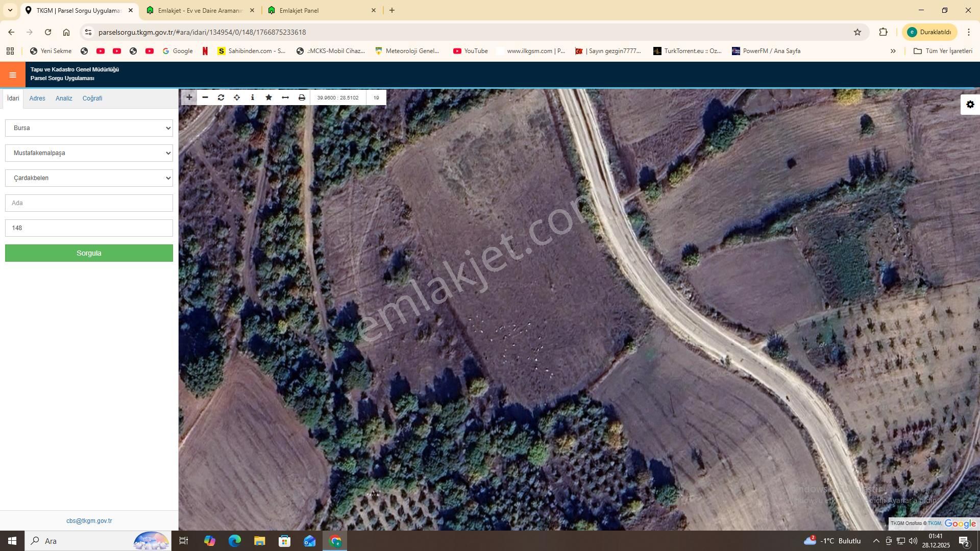Click the Ada input field

(89, 203)
